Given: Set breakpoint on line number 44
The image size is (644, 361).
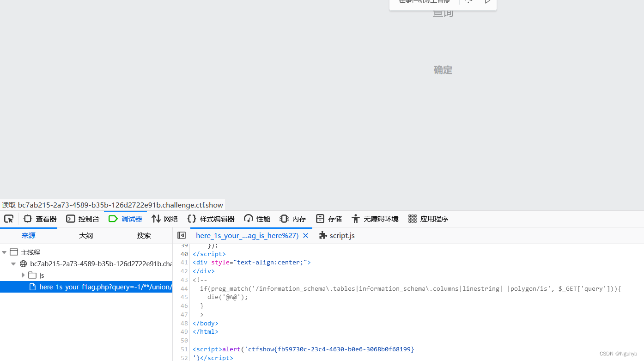Looking at the screenshot, I should click(184, 288).
